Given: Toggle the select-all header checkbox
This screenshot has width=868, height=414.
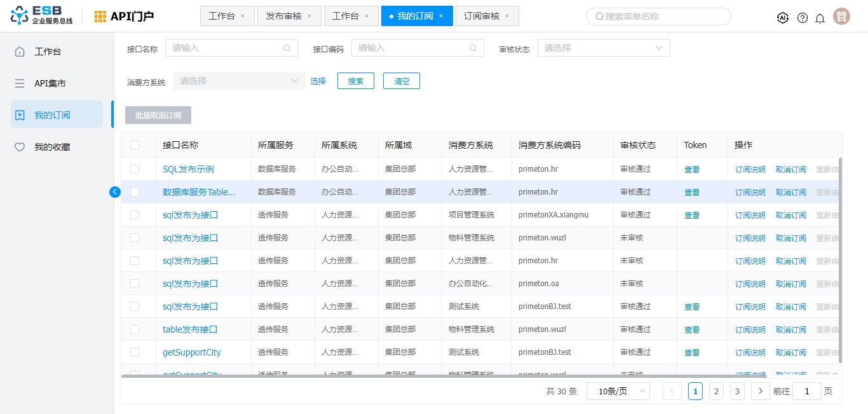Looking at the screenshot, I should coord(135,145).
